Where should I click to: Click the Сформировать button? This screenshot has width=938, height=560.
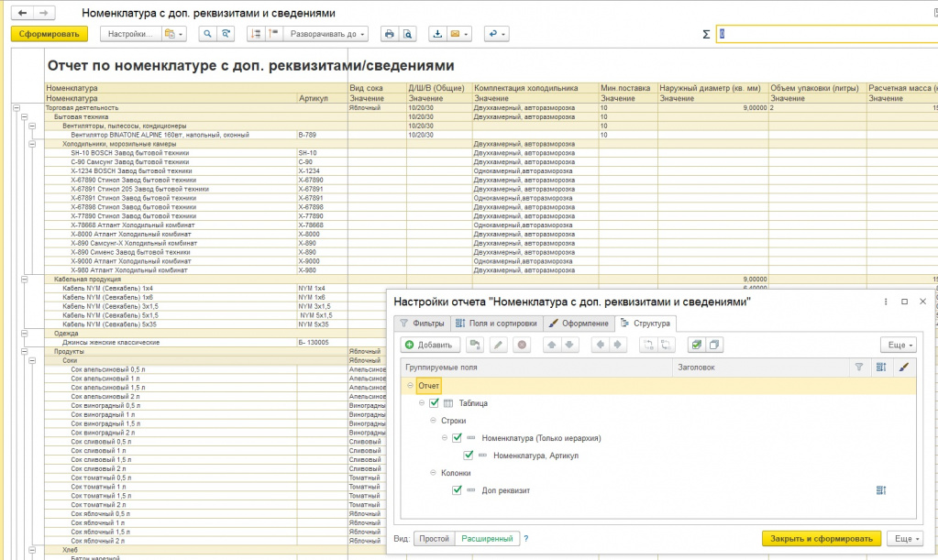[49, 34]
